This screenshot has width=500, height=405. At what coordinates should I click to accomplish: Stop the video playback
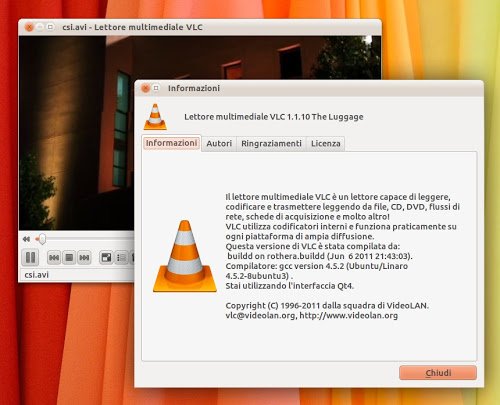tap(69, 258)
